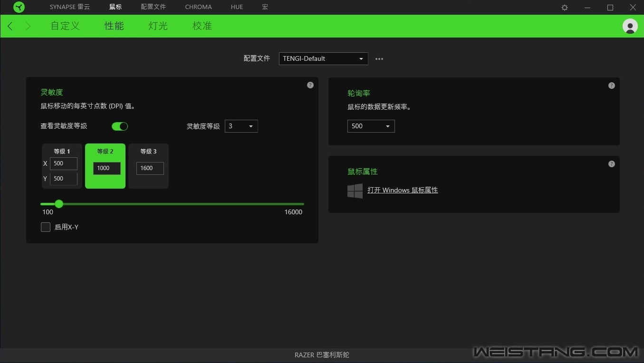Show help for the mouse properties panel

pyautogui.click(x=612, y=164)
